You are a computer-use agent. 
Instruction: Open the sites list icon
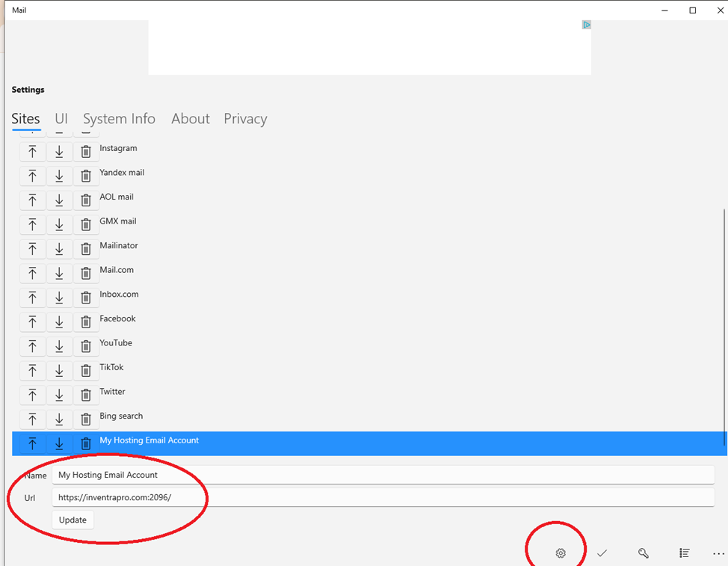coord(685,553)
